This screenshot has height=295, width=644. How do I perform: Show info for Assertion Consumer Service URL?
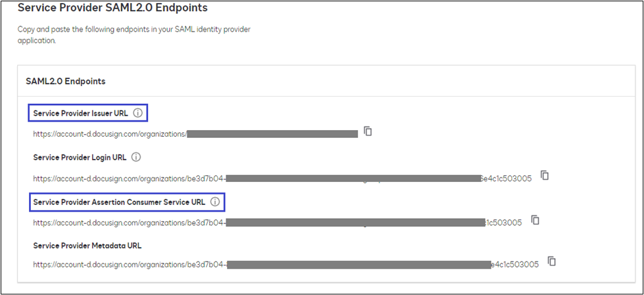(214, 202)
